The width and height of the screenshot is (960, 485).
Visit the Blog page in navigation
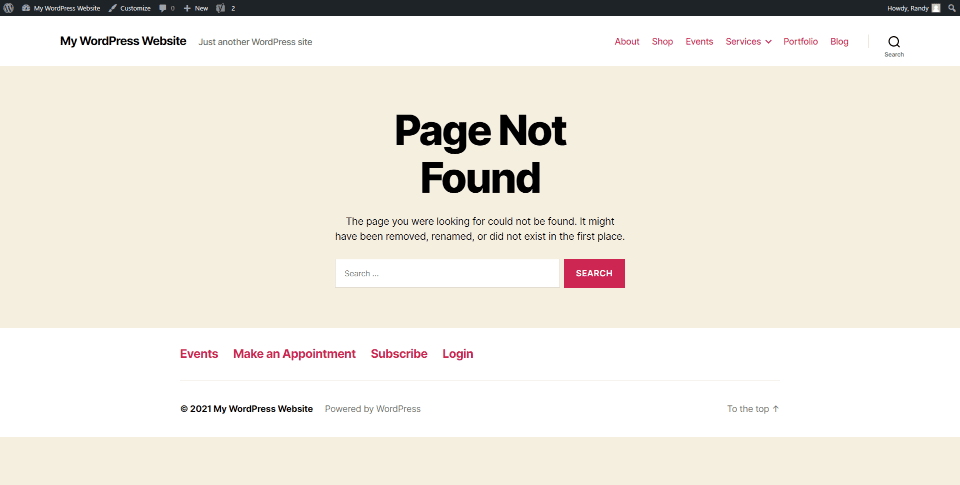(x=839, y=42)
